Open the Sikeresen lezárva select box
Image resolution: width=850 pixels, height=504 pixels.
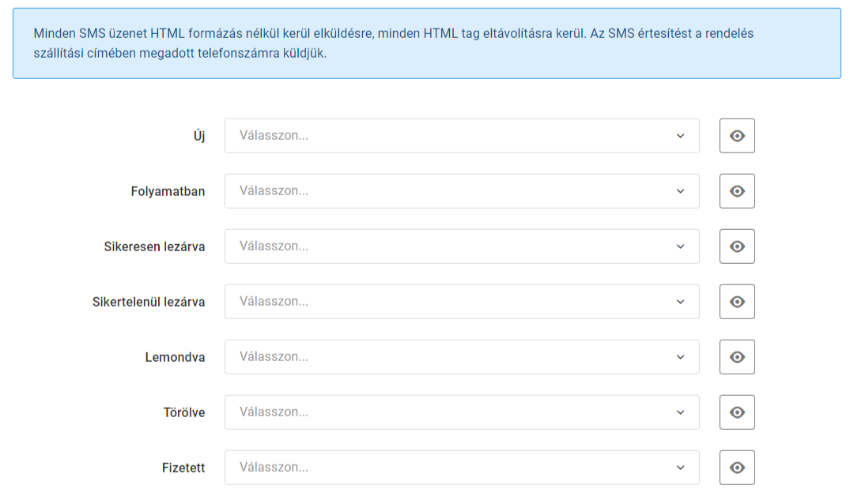462,246
